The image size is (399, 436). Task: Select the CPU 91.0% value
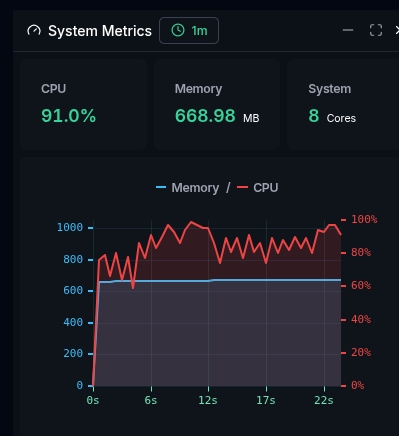coord(68,116)
